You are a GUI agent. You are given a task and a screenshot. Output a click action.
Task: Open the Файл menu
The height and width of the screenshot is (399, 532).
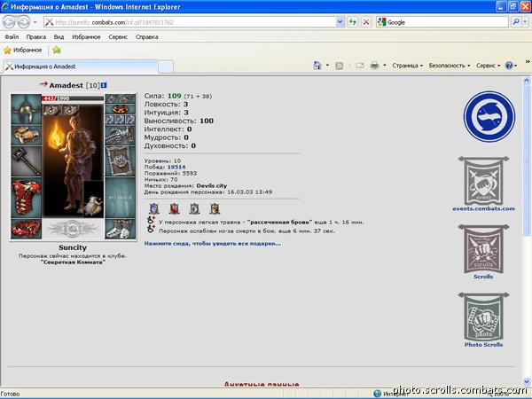pyautogui.click(x=12, y=37)
